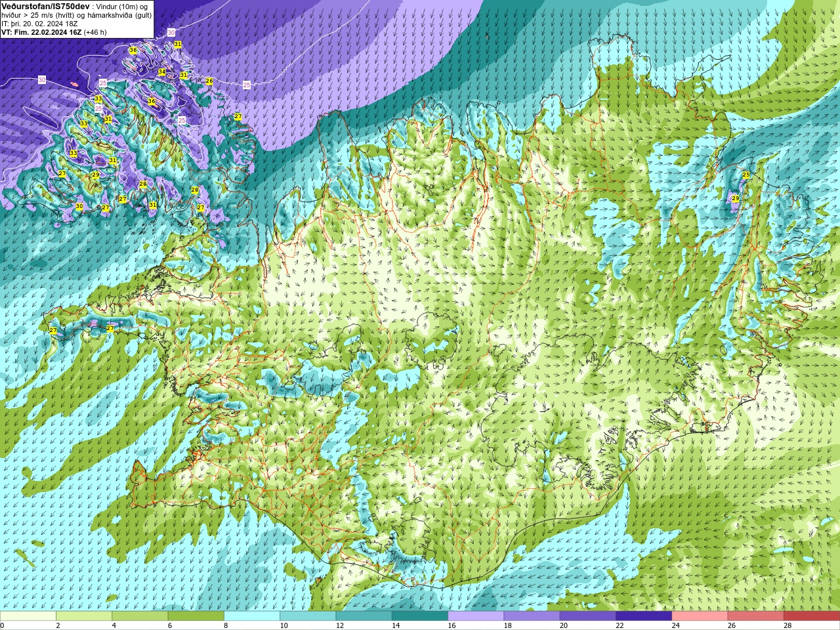
Task: Select the light cyan 8–10 legend swatch
Action: coord(252,616)
